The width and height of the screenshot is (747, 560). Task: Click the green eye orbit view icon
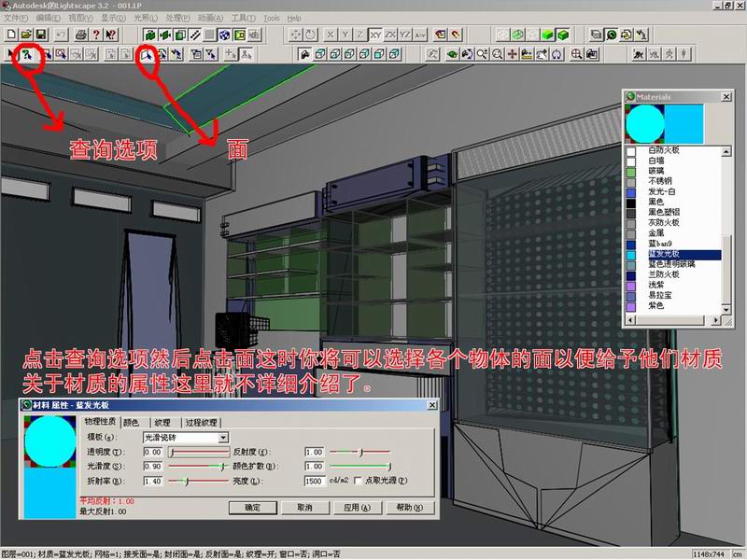pyautogui.click(x=452, y=54)
